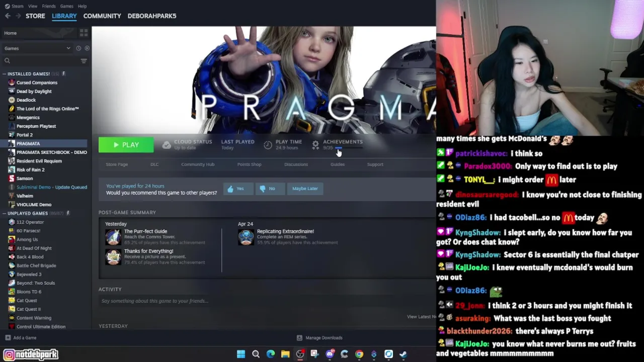Screen dimensions: 644x362
Task: Open Snipping Tool taskbar icon
Action: coord(314,354)
